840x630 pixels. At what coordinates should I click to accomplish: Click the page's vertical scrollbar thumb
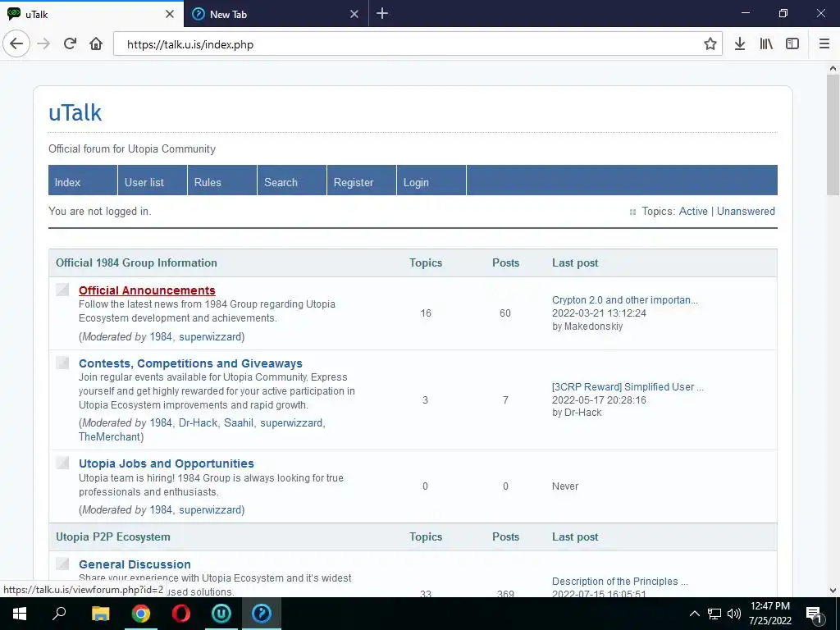pos(833,135)
